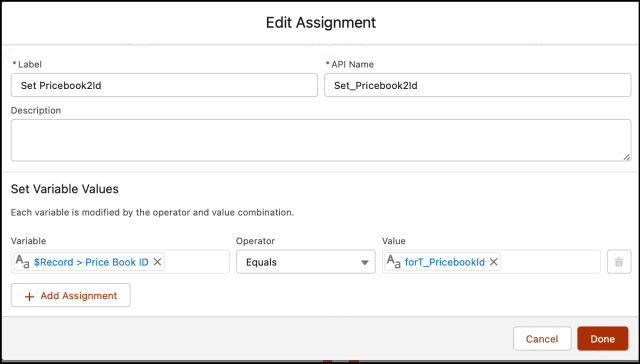
Task: Click the Aa text-type icon in Value field
Action: click(393, 262)
